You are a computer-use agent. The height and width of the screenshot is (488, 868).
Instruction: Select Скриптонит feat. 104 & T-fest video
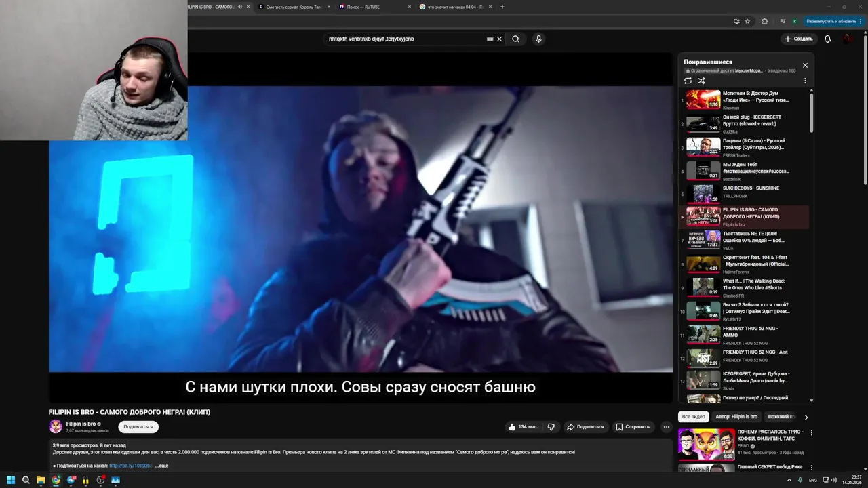[745, 264]
